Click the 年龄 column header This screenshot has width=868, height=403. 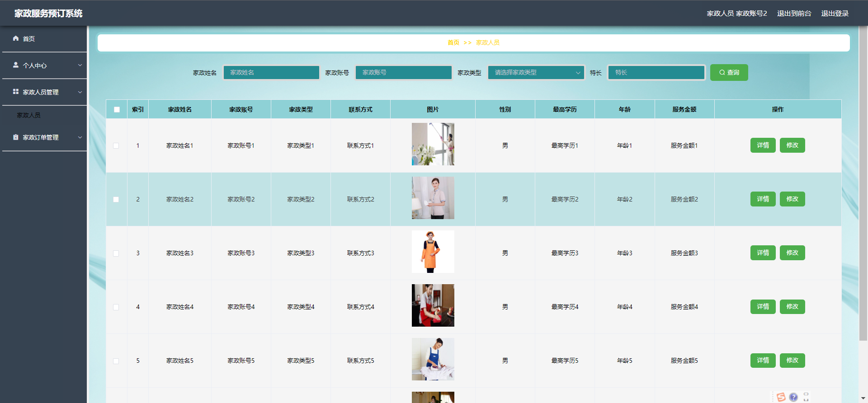tap(624, 109)
